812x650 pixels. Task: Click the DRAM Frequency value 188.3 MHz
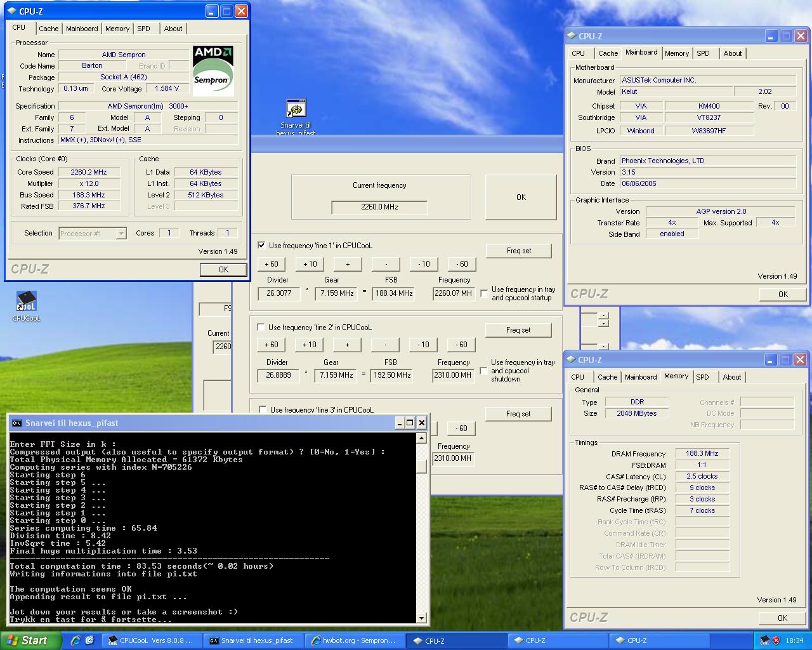coord(702,453)
